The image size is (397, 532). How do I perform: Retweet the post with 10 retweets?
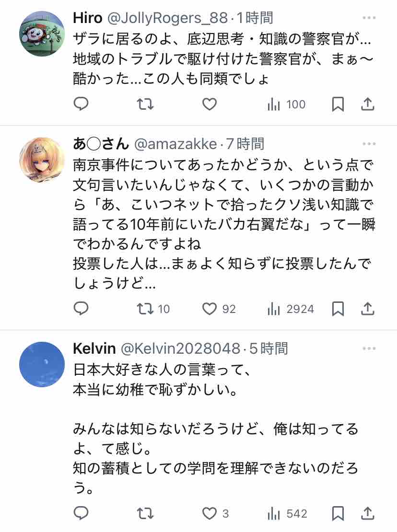(x=153, y=309)
